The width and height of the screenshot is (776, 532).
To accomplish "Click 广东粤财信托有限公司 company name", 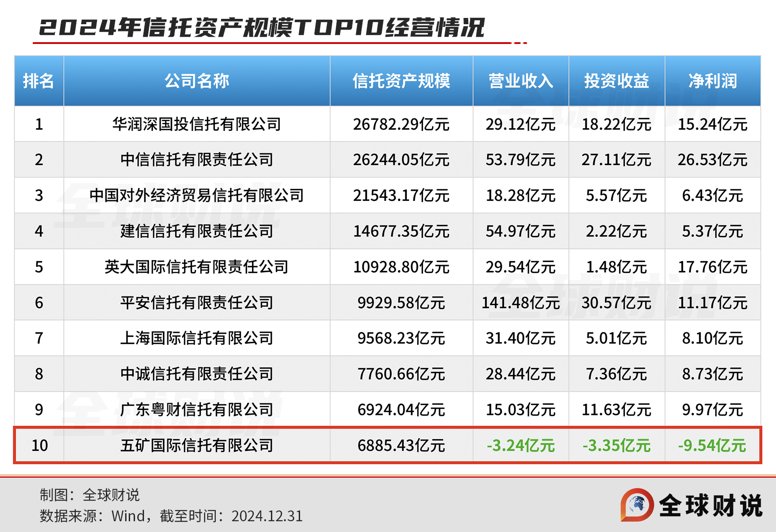I will (x=196, y=410).
